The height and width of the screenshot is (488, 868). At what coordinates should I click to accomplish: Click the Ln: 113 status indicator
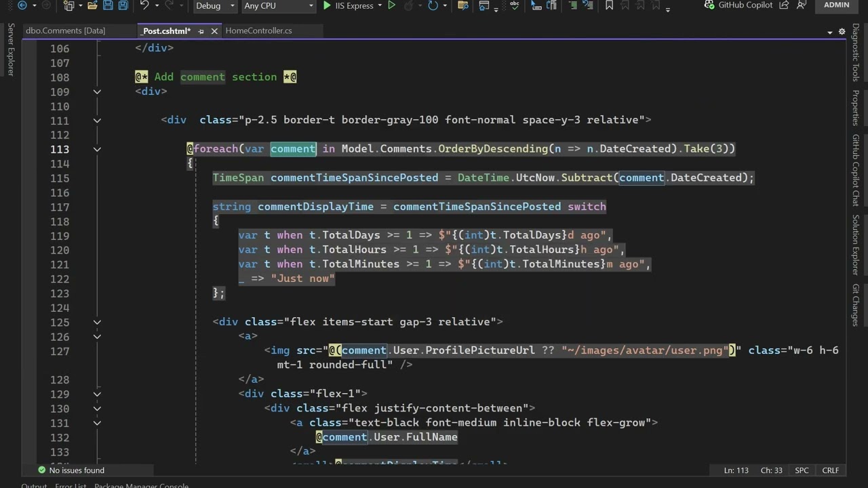(x=736, y=470)
